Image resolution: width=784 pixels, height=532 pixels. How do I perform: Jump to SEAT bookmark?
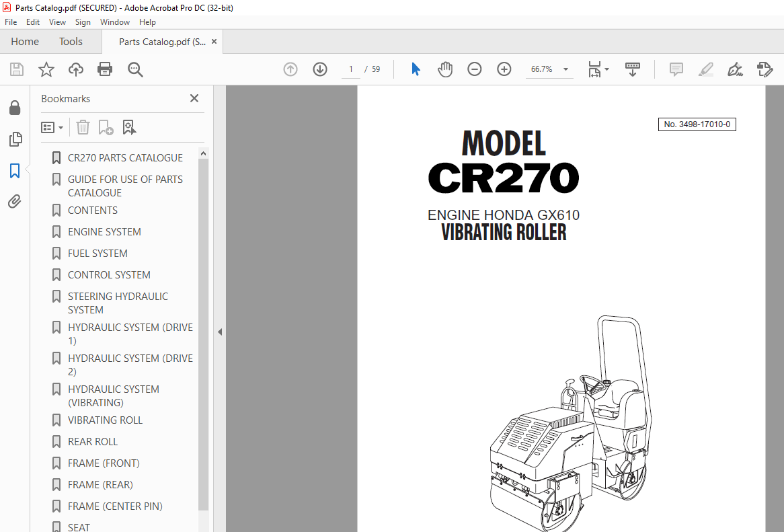click(x=79, y=527)
